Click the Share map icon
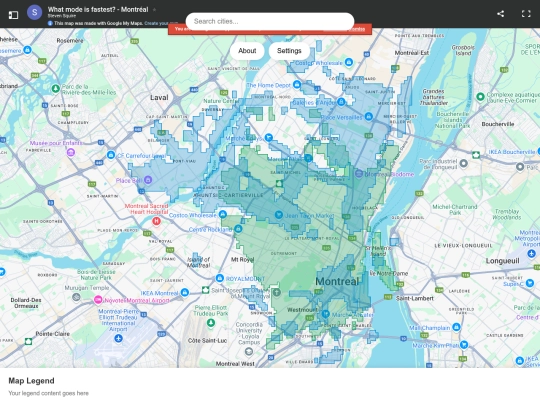 click(500, 14)
